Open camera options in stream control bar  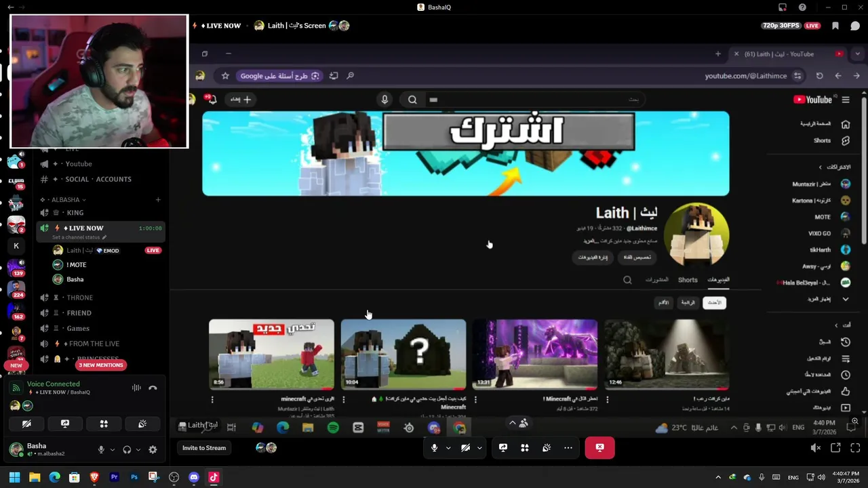pos(479,448)
